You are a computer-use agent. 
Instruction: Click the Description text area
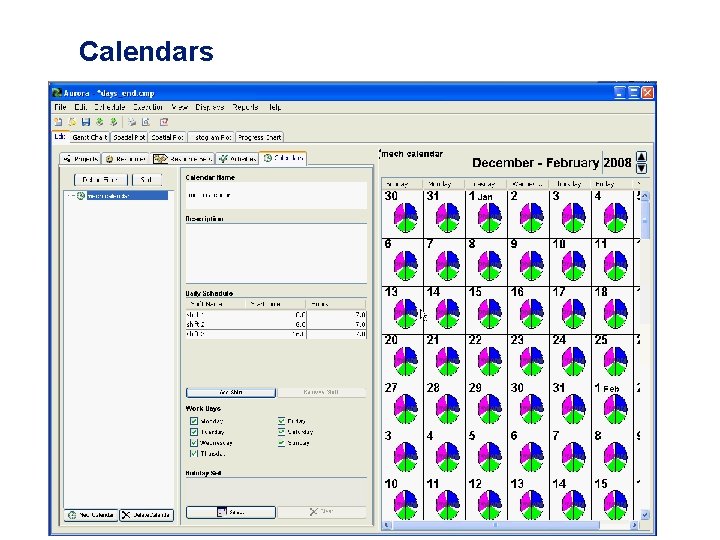[276, 253]
